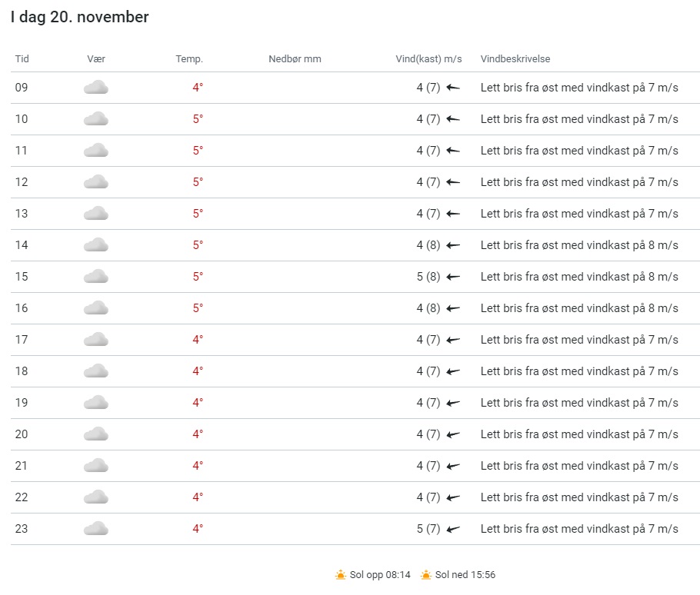
Task: Click the 5° temperature at hour 13
Action: [198, 214]
